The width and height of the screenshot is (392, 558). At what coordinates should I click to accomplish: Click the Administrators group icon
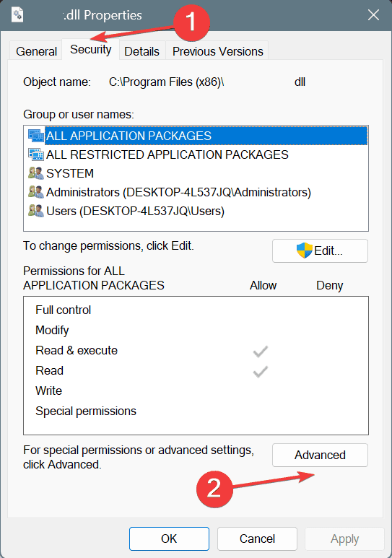coord(35,192)
